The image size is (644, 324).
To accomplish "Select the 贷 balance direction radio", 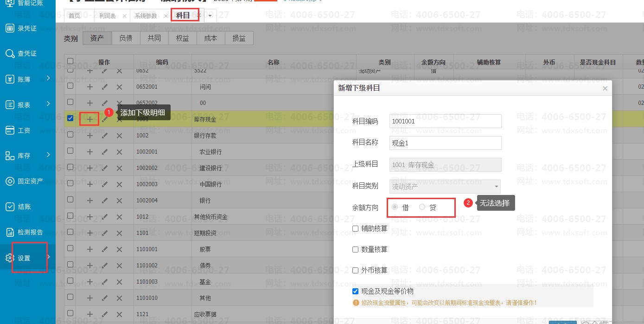I will (x=422, y=207).
